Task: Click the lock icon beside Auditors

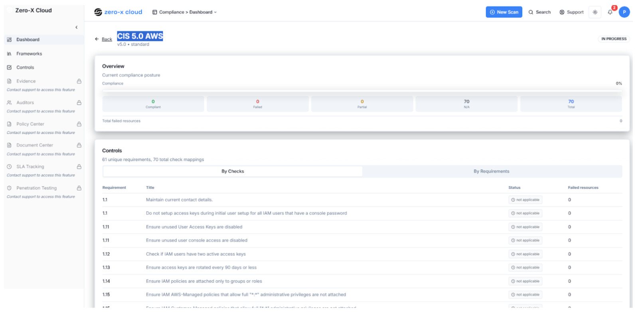Action: tap(79, 103)
